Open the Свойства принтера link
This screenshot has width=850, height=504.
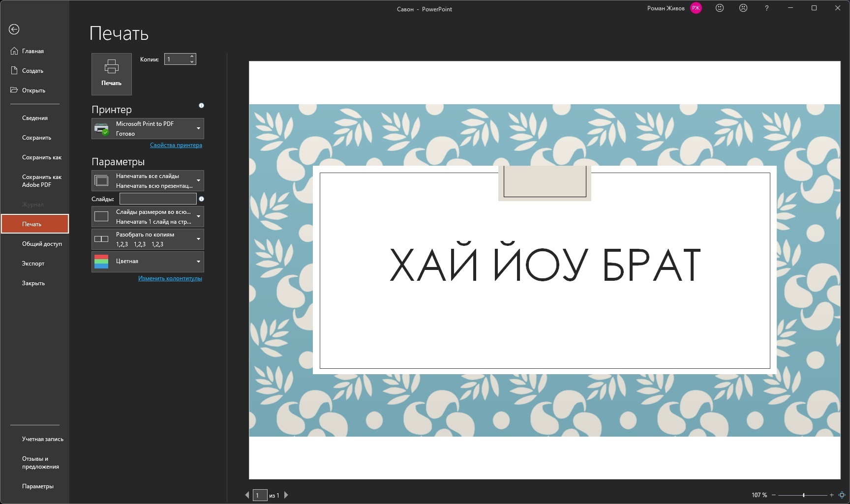176,145
